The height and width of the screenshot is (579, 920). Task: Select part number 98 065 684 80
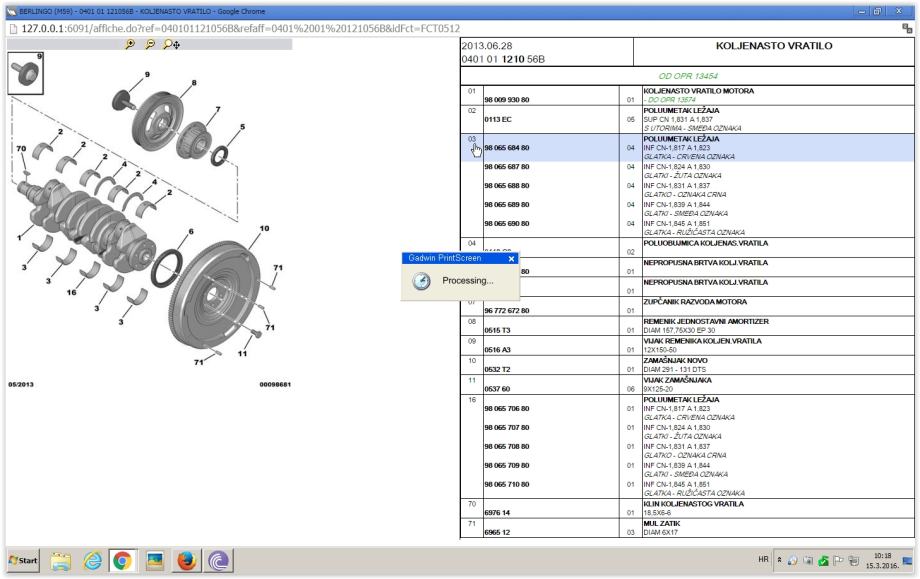point(506,148)
